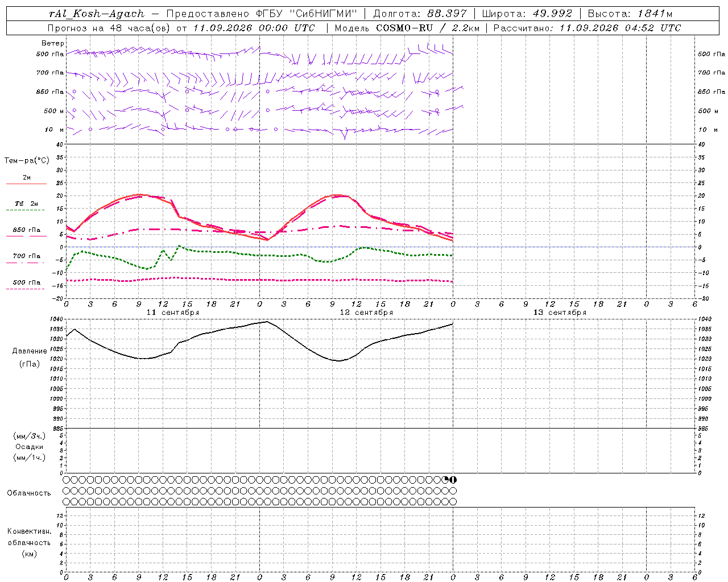The image size is (728, 582).
Task: Select the 12 сентября date label
Action: click(x=366, y=313)
